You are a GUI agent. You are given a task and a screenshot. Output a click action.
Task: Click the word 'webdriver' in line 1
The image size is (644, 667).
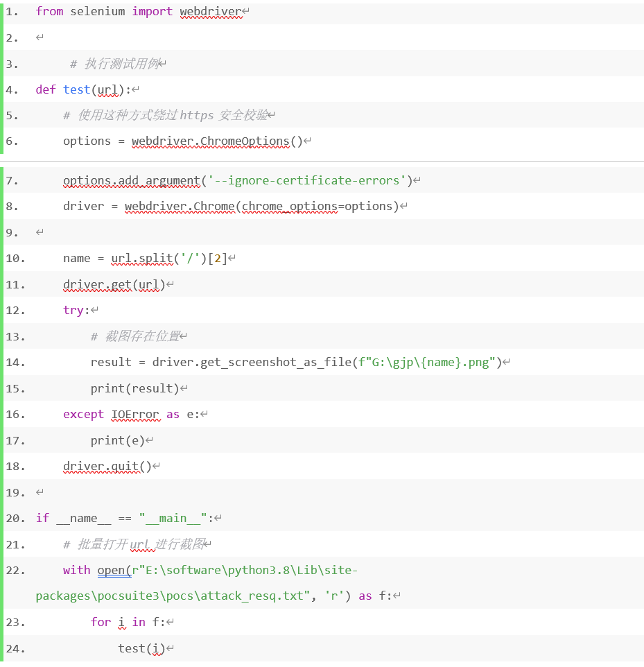(211, 12)
